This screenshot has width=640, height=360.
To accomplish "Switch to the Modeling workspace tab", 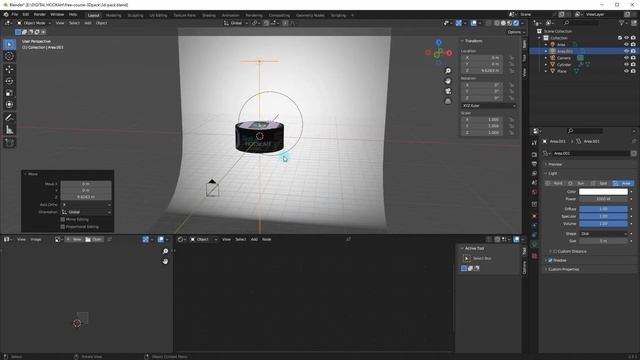I will coord(113,16).
